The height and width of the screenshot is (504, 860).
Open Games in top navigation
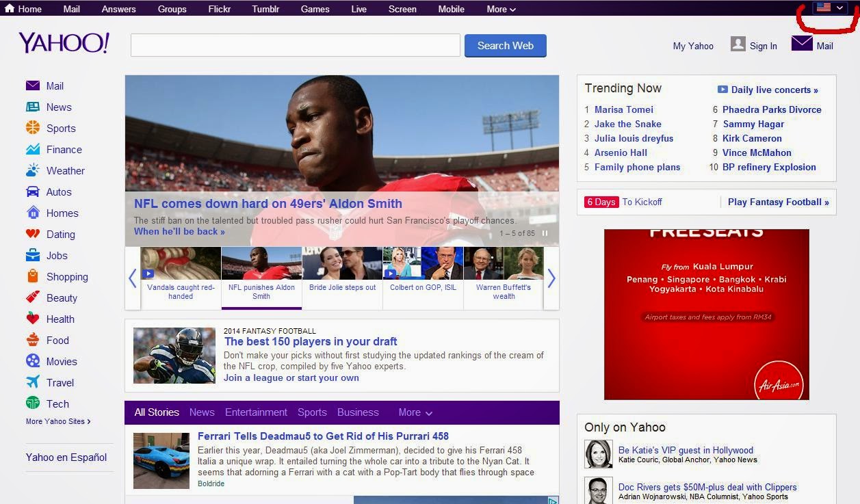click(x=315, y=9)
